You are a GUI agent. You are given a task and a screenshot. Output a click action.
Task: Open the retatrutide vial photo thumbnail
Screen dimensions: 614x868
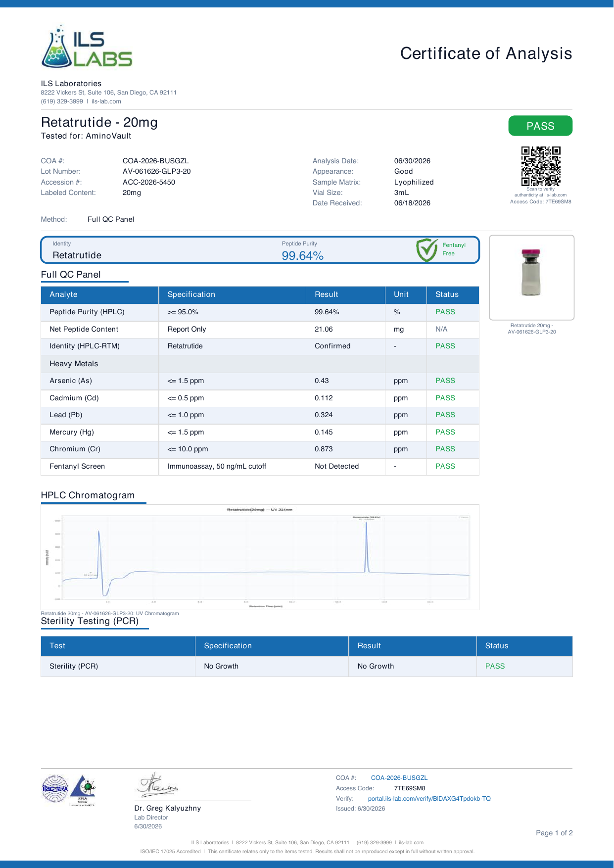point(531,278)
